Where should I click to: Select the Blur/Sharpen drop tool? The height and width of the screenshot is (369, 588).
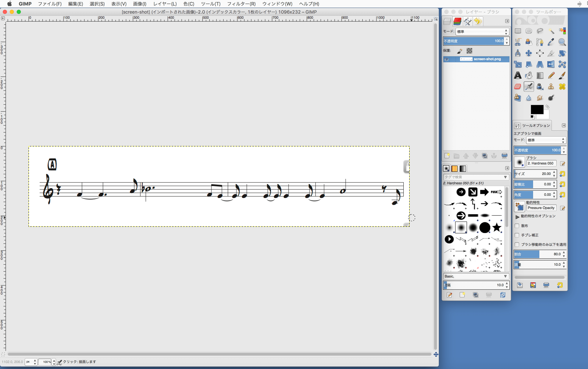click(529, 98)
